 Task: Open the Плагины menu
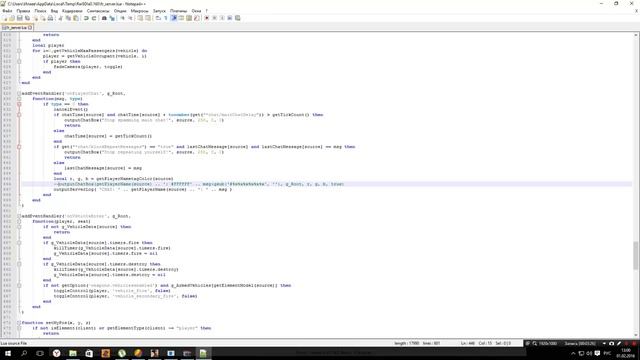point(178,11)
